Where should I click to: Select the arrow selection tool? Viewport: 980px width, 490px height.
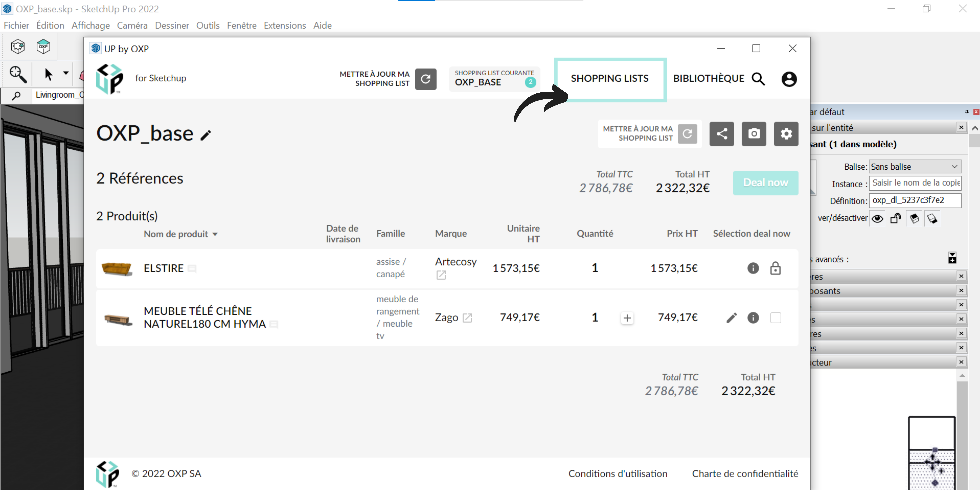pyautogui.click(x=48, y=74)
